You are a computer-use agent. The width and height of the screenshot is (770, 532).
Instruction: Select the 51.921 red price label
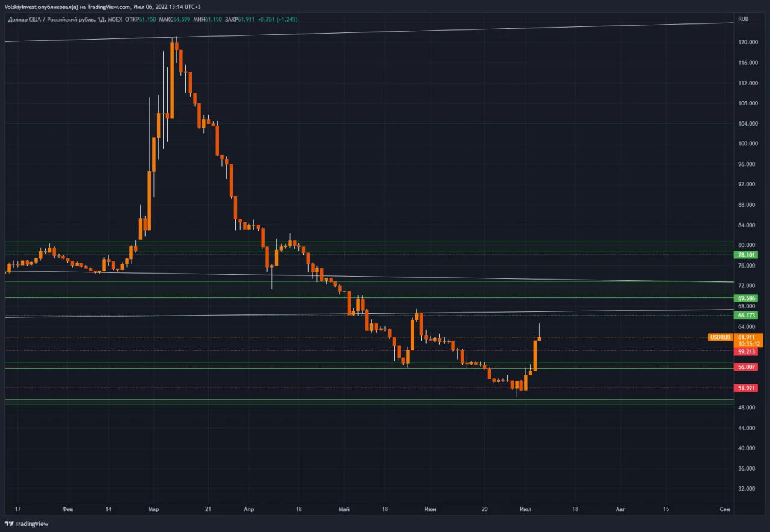[747, 388]
